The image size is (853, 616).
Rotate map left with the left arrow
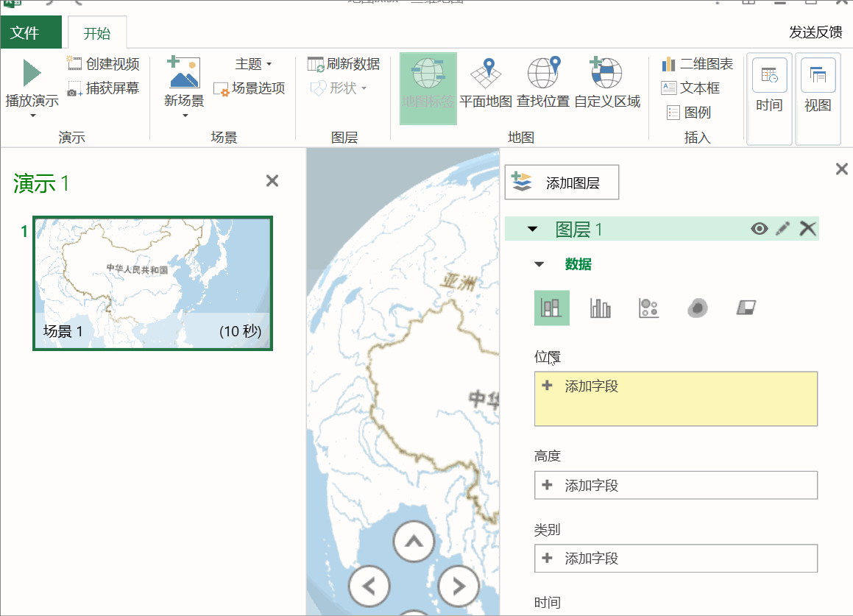coord(369,586)
